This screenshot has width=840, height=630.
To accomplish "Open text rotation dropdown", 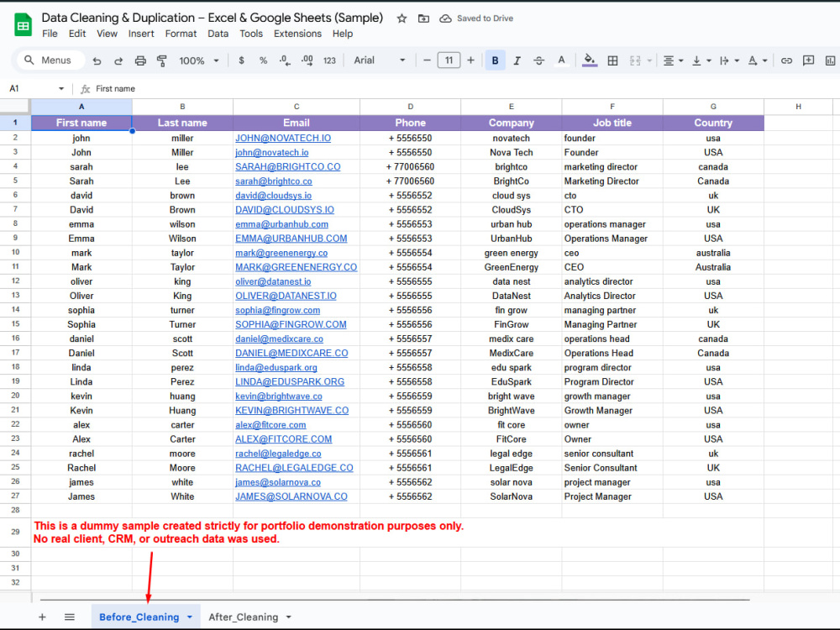I will coord(758,60).
